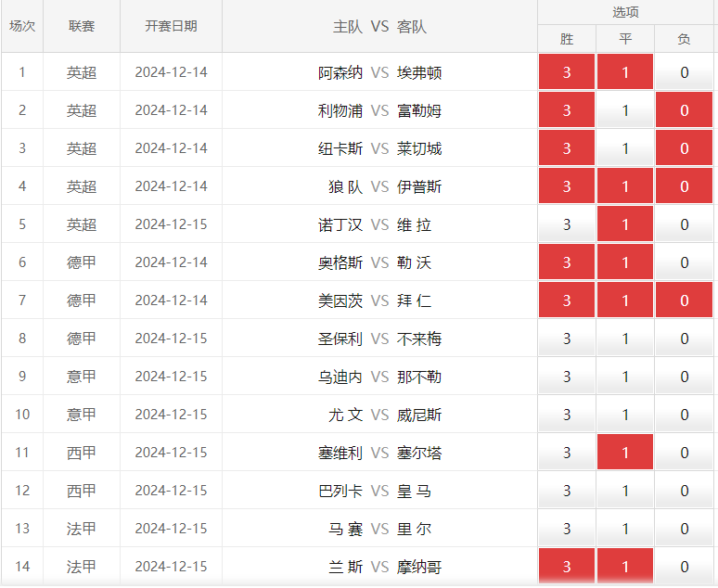Click 德甲 league cell in match 6
718x588 pixels.
[x=82, y=262]
